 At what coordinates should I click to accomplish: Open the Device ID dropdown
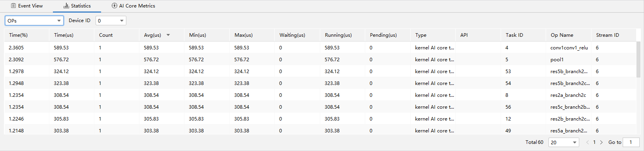coord(111,21)
